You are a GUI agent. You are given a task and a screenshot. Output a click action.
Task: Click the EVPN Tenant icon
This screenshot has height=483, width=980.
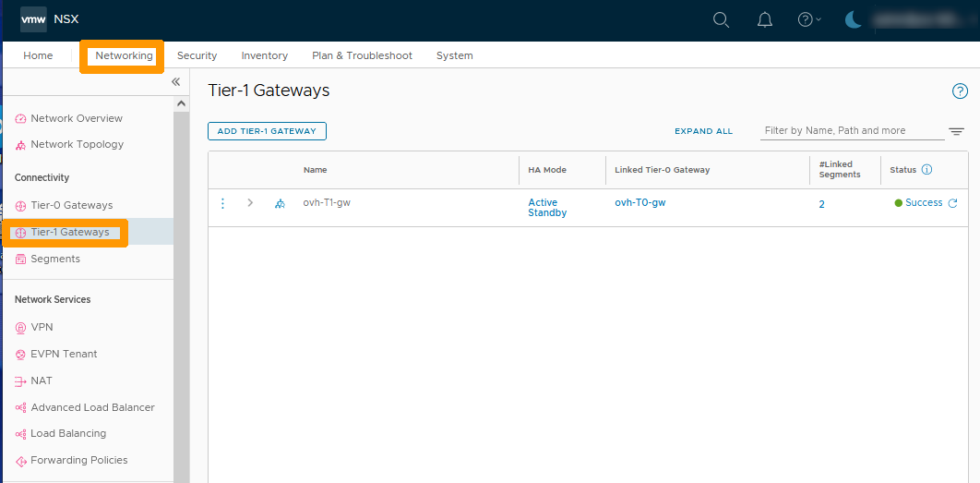click(20, 354)
